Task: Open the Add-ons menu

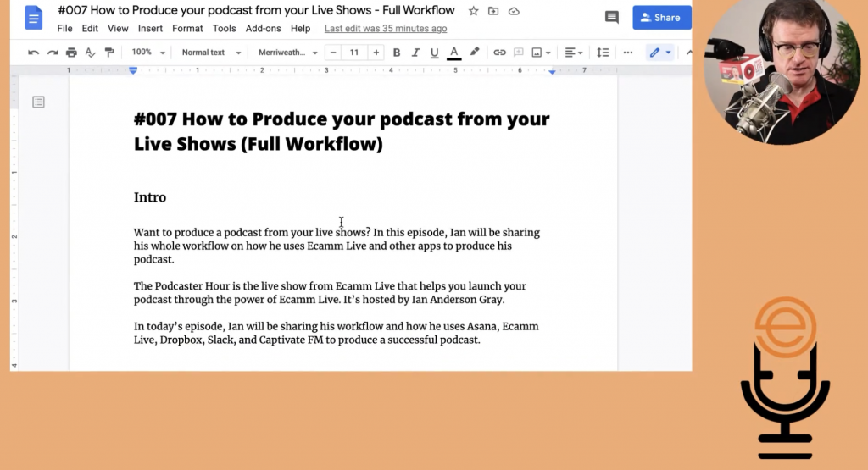Action: pos(264,28)
